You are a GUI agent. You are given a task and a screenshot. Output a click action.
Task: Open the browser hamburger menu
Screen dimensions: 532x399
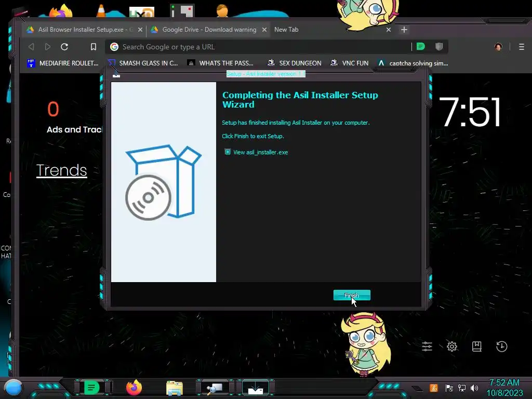click(522, 47)
